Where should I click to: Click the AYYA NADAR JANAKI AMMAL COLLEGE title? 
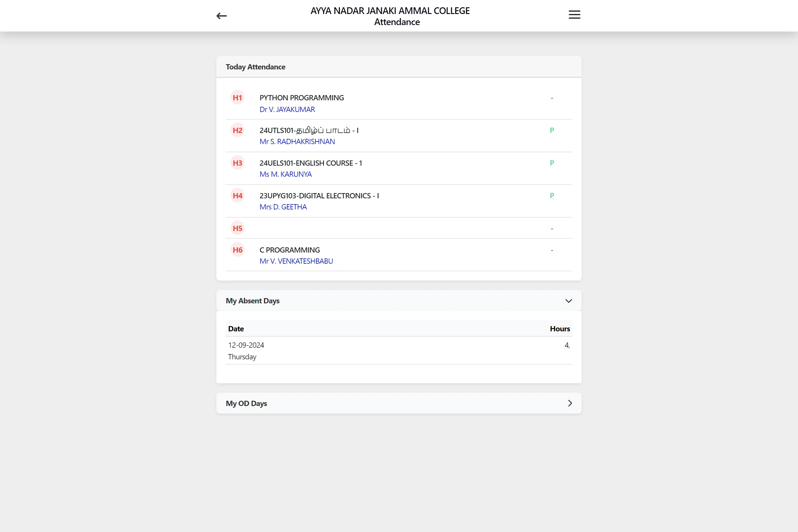[390, 10]
